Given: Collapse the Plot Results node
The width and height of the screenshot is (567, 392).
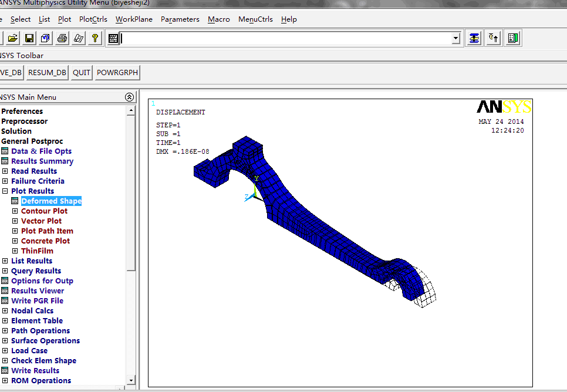Looking at the screenshot, I should tap(5, 191).
